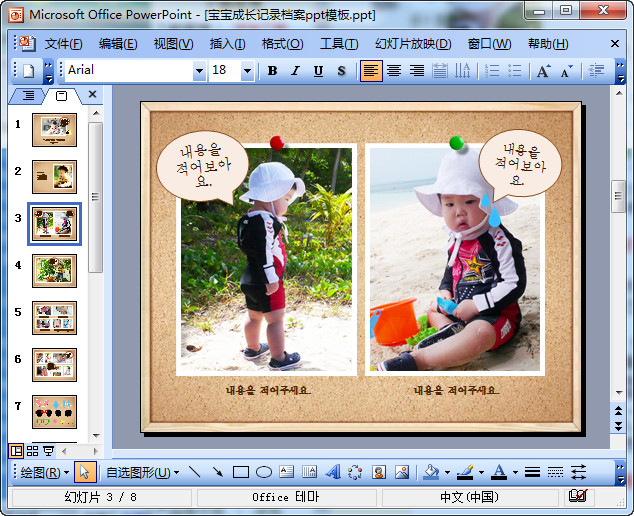Click the Distributed alignment icon

(x=440, y=71)
